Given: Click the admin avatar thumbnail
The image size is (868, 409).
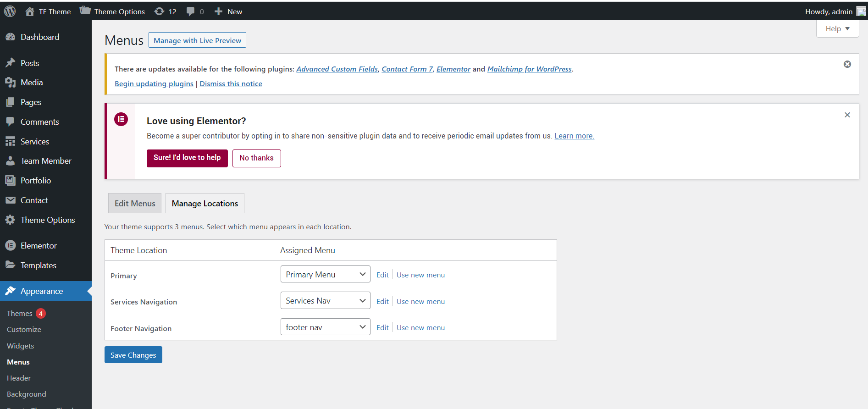Looking at the screenshot, I should tap(861, 11).
